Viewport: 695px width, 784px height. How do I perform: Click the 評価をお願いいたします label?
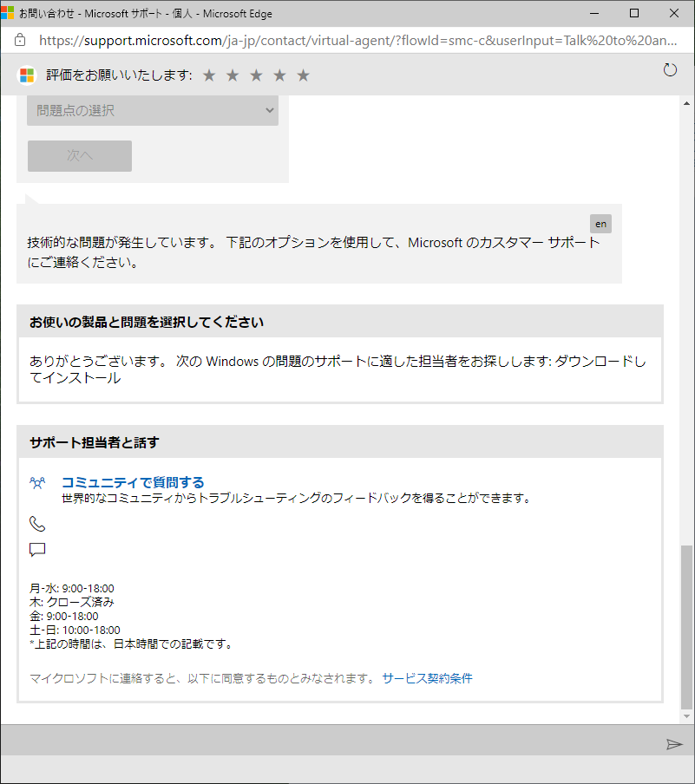(x=119, y=75)
